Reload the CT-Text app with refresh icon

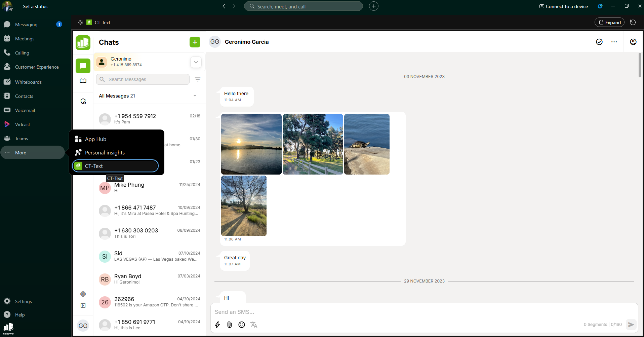633,23
